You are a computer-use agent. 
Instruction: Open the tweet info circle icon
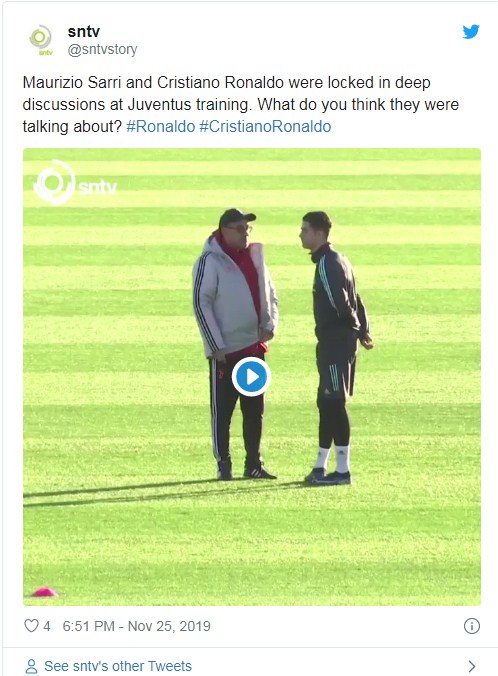(x=472, y=626)
